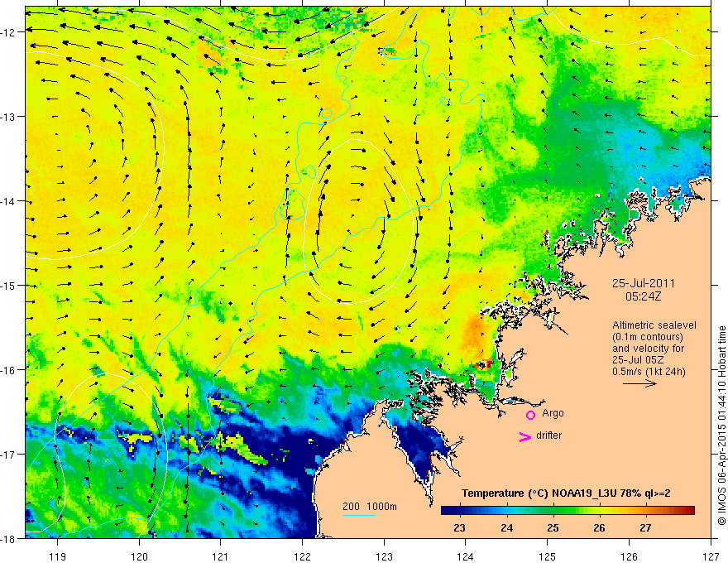Click the 126 longitude axis label
Screen dimensions: 728x563
[629, 556]
